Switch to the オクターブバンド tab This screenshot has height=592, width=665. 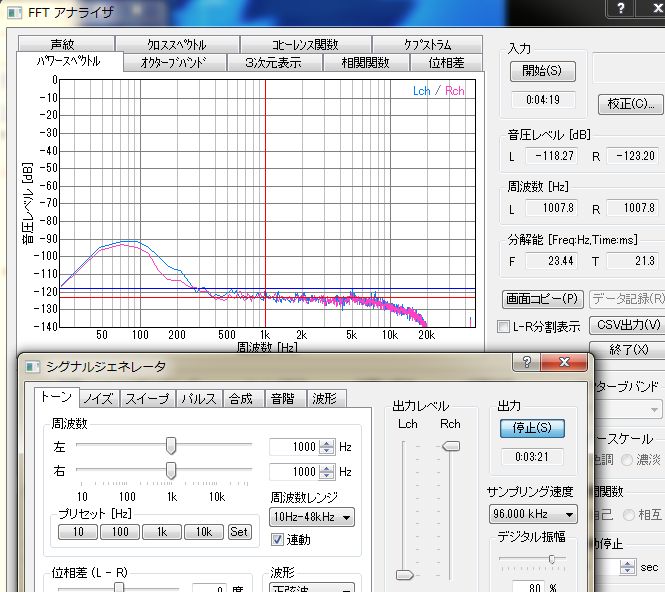coord(174,63)
